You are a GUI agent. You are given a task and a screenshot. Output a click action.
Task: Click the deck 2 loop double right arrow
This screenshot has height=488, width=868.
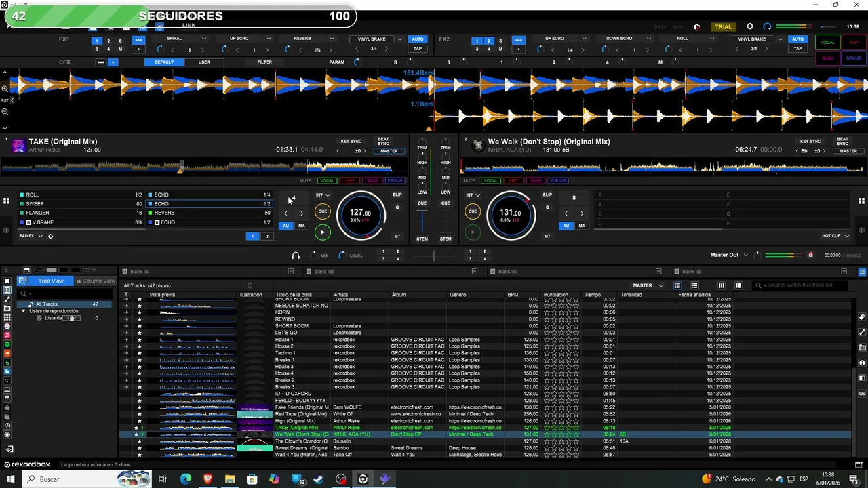[x=581, y=213]
